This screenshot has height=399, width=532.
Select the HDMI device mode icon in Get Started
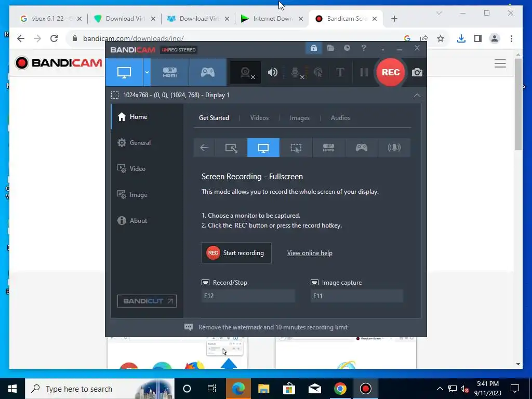[x=328, y=148]
